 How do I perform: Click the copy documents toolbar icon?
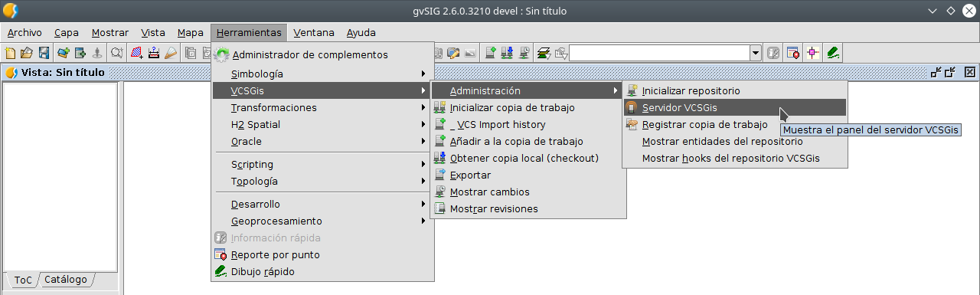191,53
